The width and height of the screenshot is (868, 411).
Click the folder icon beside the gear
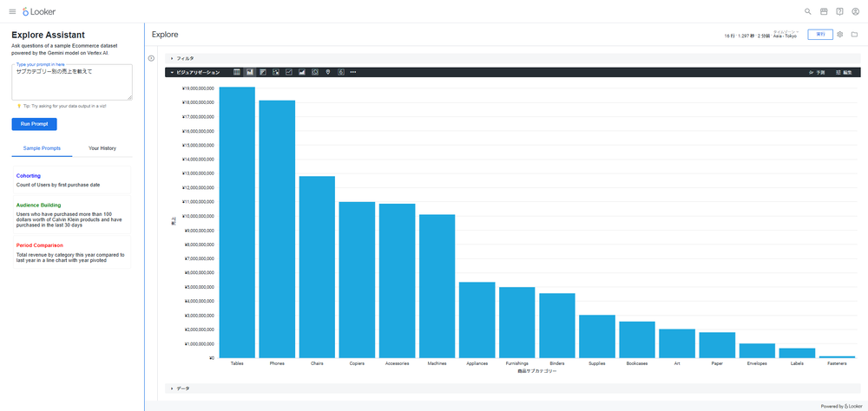tap(855, 35)
